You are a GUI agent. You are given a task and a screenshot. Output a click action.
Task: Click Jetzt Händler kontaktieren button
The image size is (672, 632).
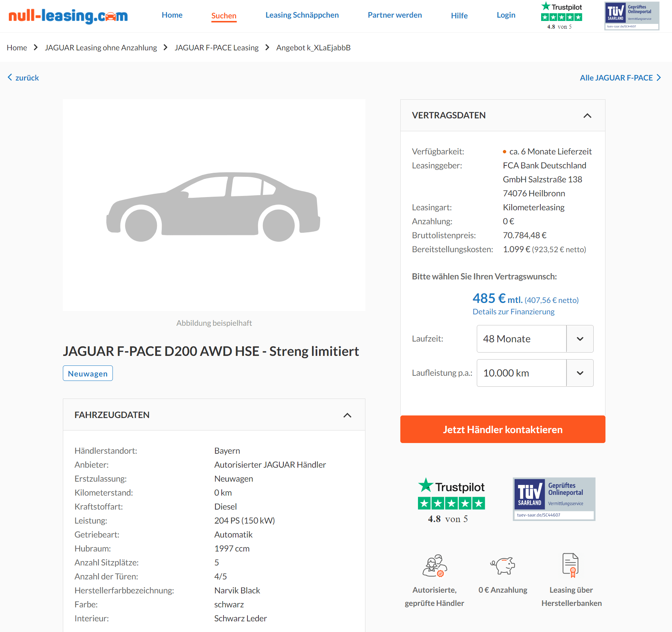tap(503, 429)
